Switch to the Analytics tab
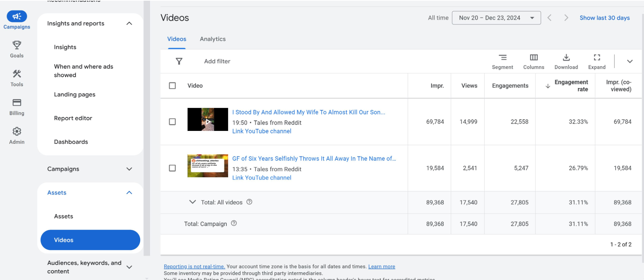This screenshot has width=644, height=280. tap(212, 39)
